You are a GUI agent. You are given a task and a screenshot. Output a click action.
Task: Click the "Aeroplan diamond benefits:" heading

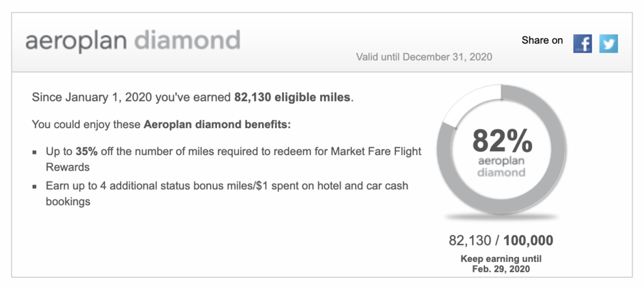click(x=218, y=124)
